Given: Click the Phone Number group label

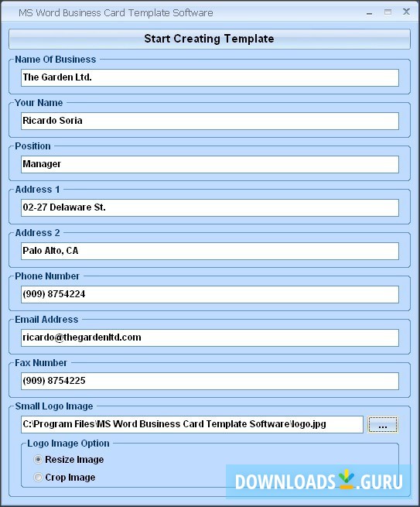Looking at the screenshot, I should 47,276.
